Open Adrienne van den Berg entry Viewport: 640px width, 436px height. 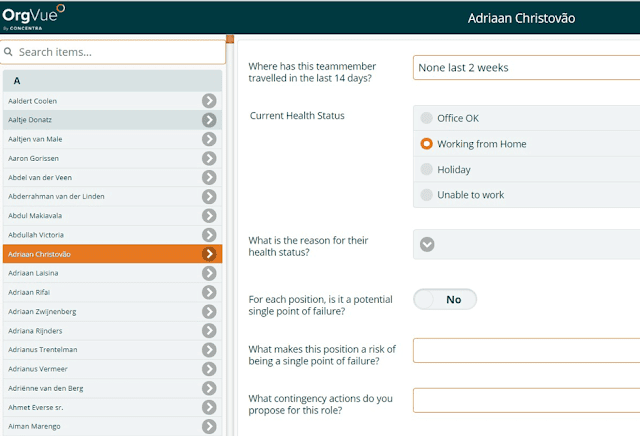pos(100,388)
